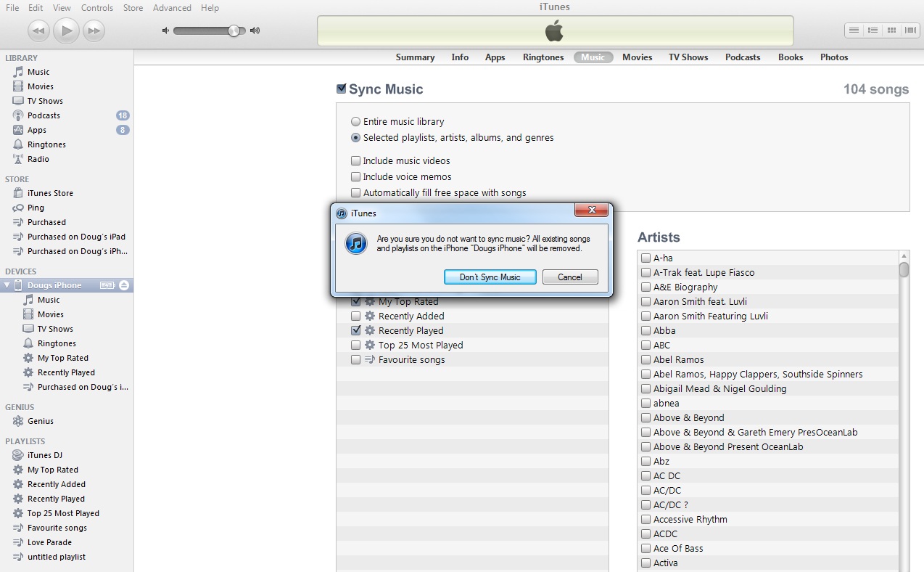Open the Advanced menu
The image size is (924, 572).
point(173,8)
